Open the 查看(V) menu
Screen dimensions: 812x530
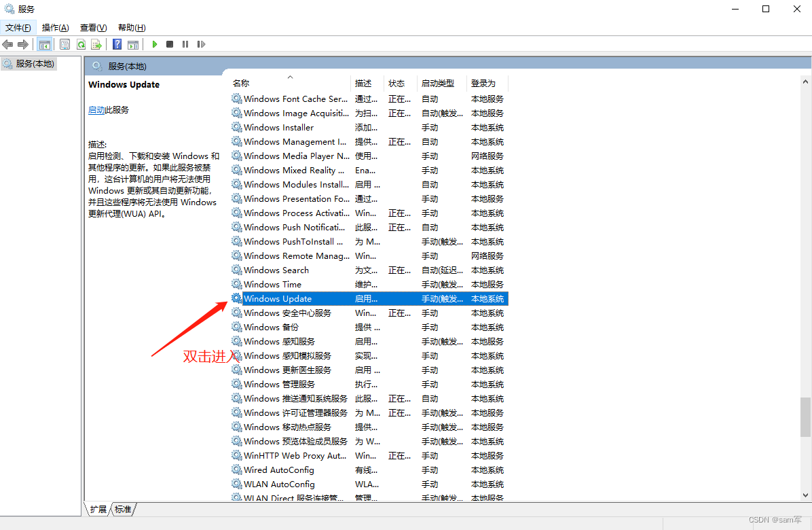pos(93,27)
